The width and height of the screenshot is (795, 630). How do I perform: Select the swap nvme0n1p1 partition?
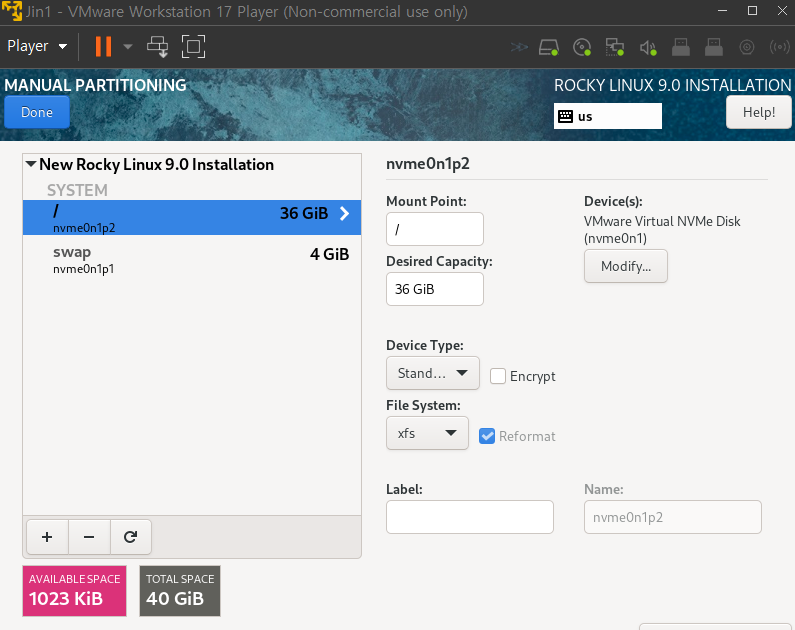192,259
